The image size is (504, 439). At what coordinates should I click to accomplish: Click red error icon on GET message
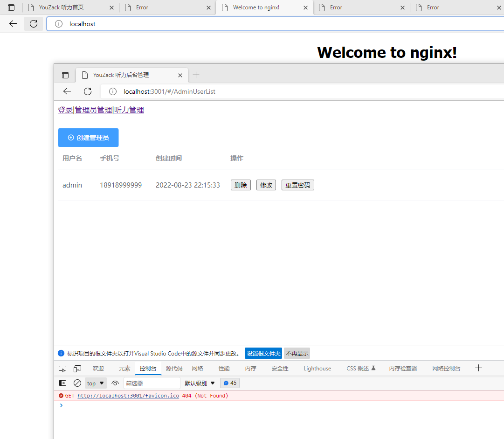pyautogui.click(x=61, y=396)
